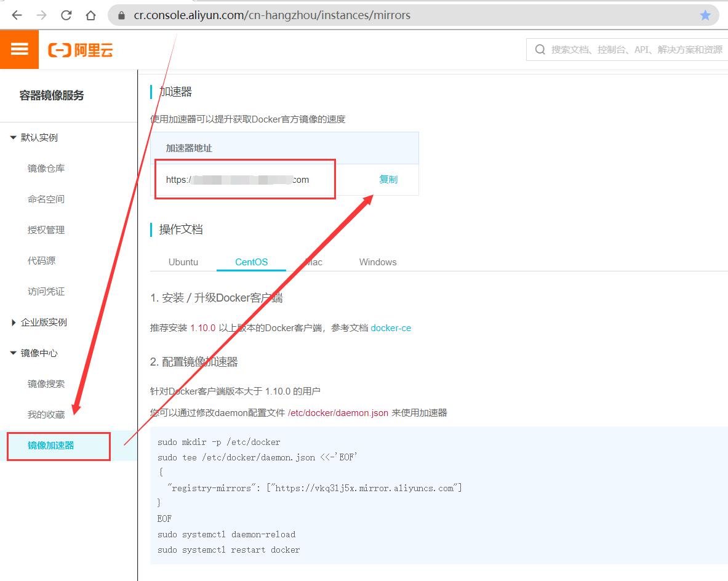Click the Aliyun logo
Viewport: 728px width, 581px height.
(x=81, y=50)
